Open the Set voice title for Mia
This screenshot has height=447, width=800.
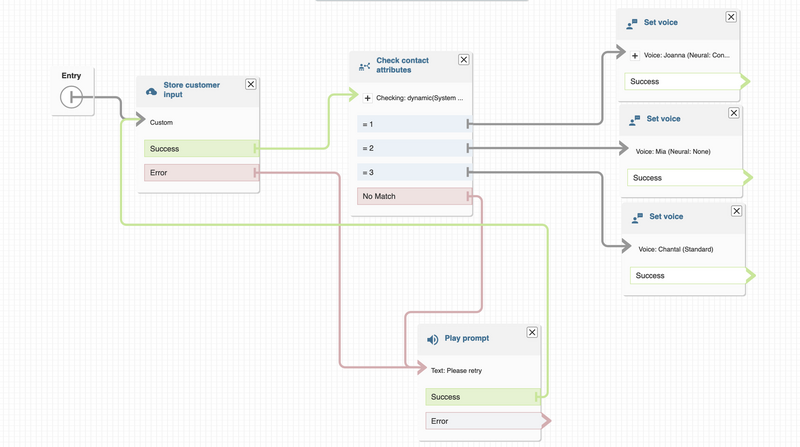[663, 118]
